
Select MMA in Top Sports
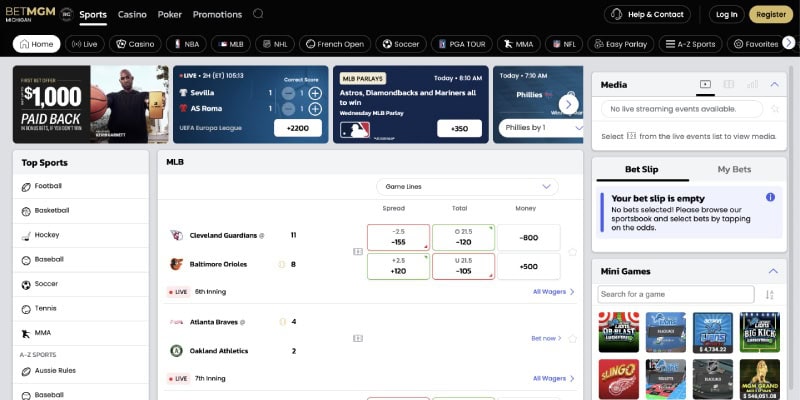81,333
